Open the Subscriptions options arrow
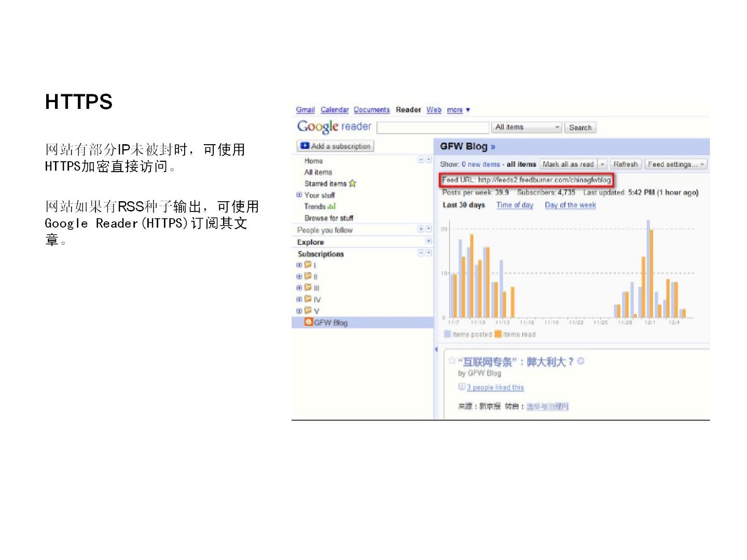747x560 pixels. tap(428, 253)
